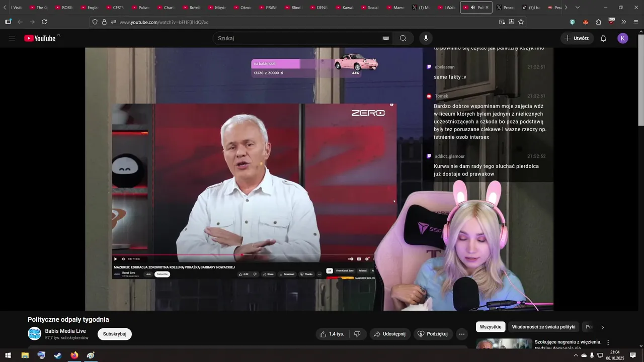Show hidden tray icons chevron
Screen dimensions: 644x362
click(x=576, y=355)
